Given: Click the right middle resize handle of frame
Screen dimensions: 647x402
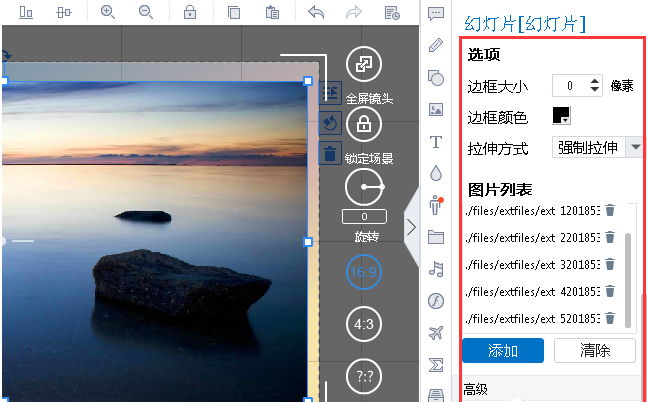Looking at the screenshot, I should [x=308, y=242].
